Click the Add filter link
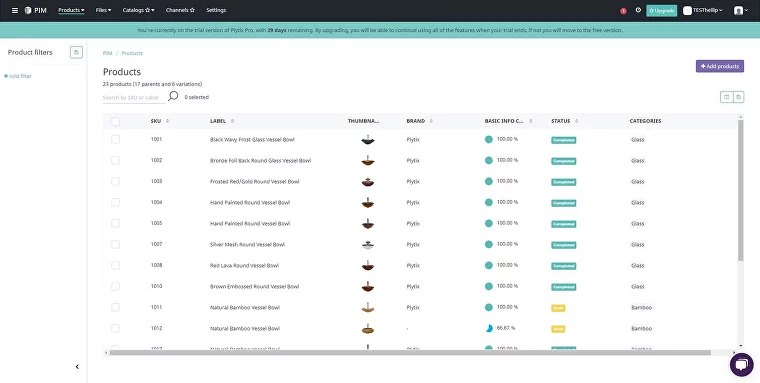This screenshot has height=383, width=760. coord(18,76)
